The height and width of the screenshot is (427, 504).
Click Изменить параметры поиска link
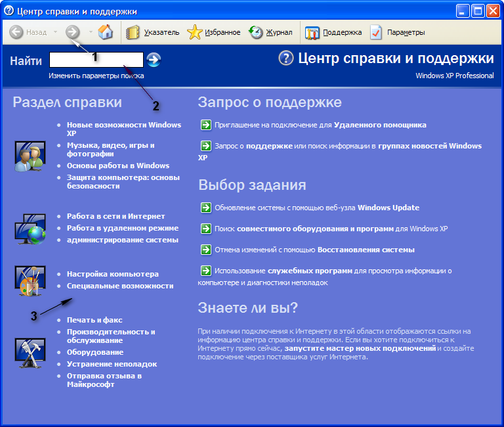96,76
